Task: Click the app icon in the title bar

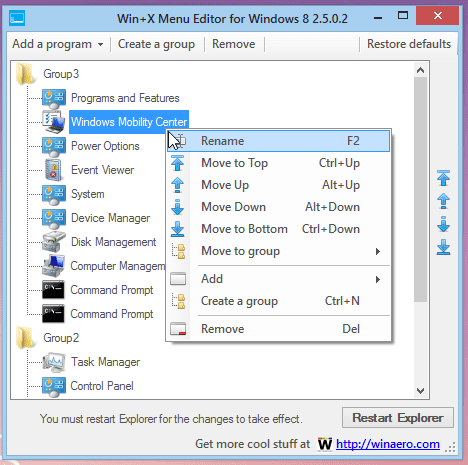Action: point(17,18)
